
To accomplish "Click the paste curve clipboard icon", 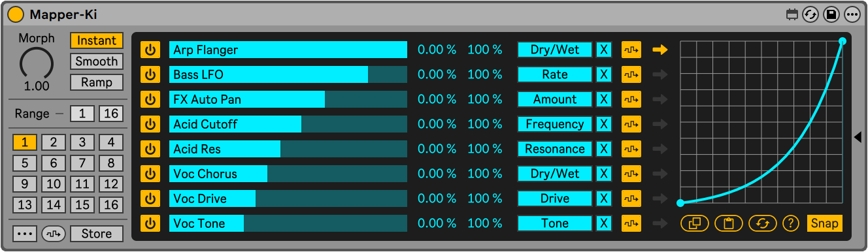I will tap(728, 223).
